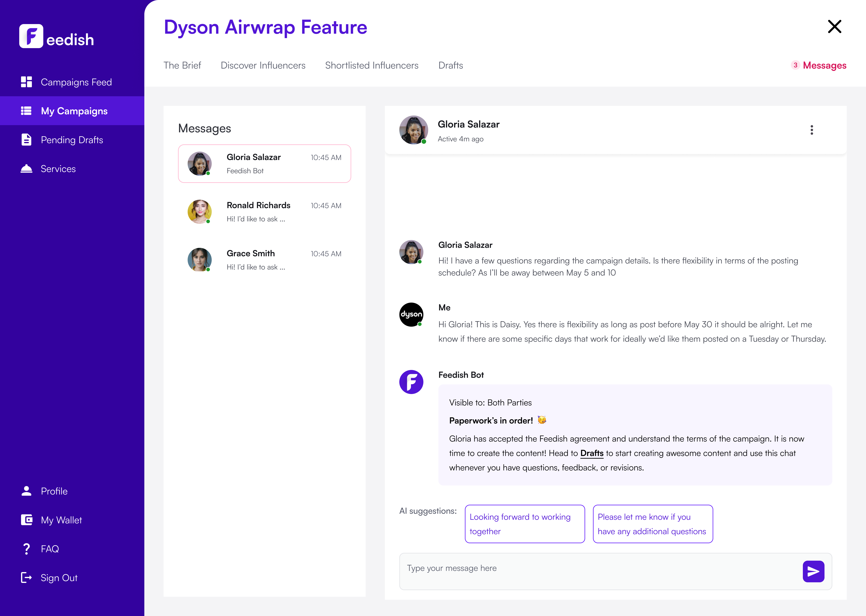Click the Messages panel heading
866x616 pixels.
(x=204, y=128)
